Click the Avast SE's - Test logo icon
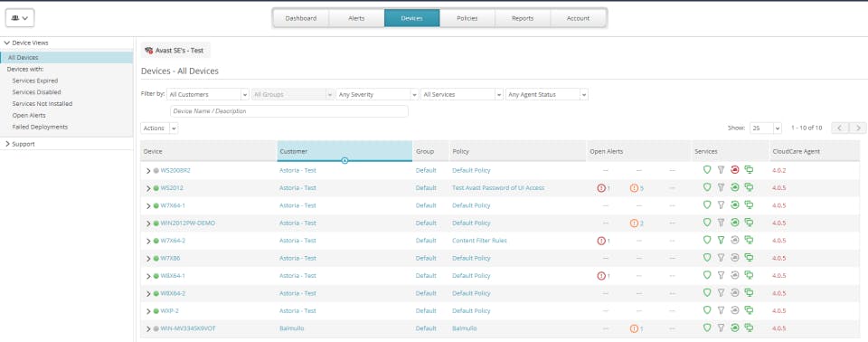The width and height of the screenshot is (868, 342). pyautogui.click(x=148, y=51)
